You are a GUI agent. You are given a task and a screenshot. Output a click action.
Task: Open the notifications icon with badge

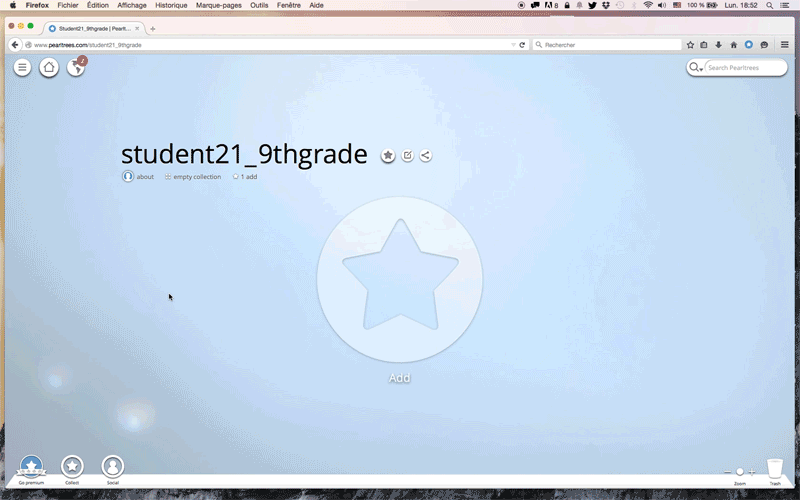coord(76,68)
